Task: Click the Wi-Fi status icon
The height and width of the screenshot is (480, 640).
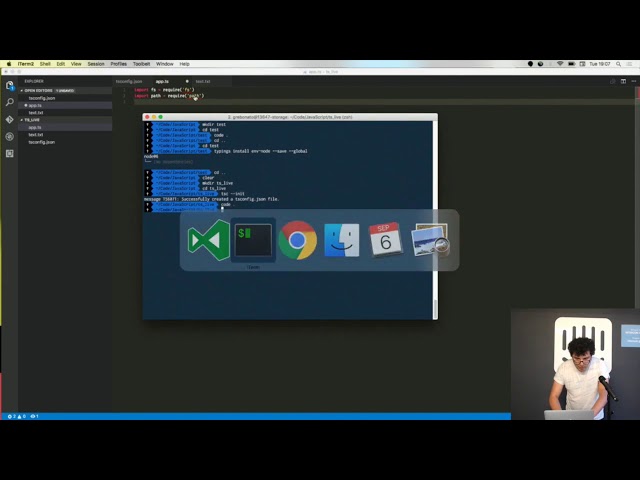Action: click(560, 64)
